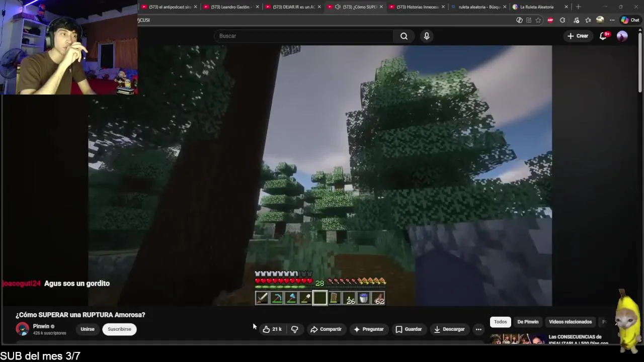The image size is (644, 362).
Task: Click the 21 k like count
Action: click(277, 329)
